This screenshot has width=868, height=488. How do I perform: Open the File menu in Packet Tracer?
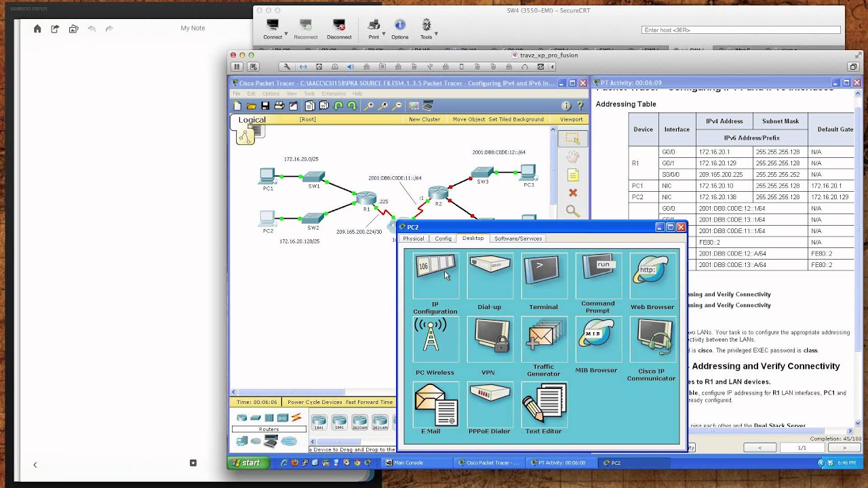coord(237,94)
